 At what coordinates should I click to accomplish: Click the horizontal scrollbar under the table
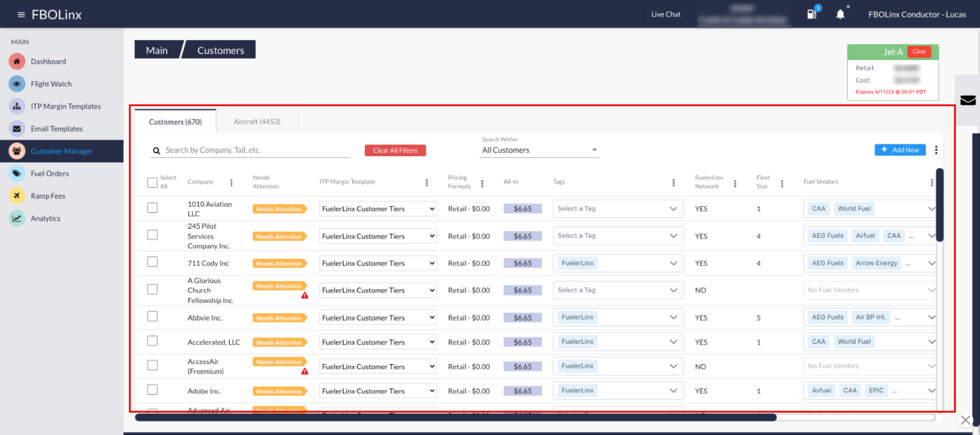[456, 417]
